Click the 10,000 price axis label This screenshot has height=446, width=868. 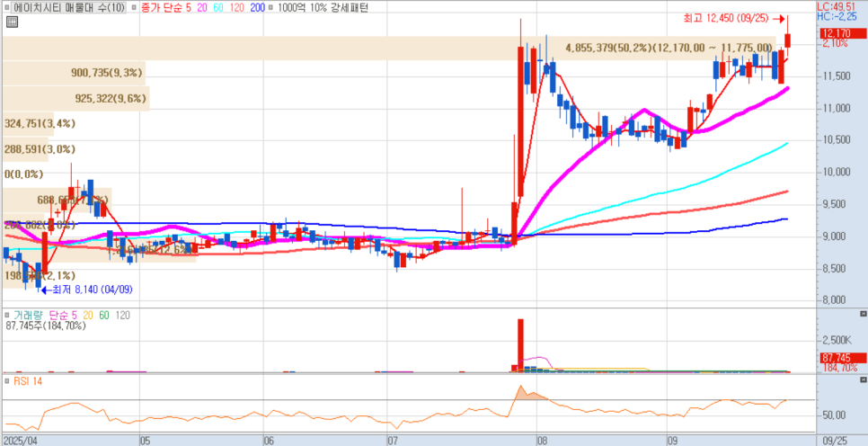click(x=836, y=172)
